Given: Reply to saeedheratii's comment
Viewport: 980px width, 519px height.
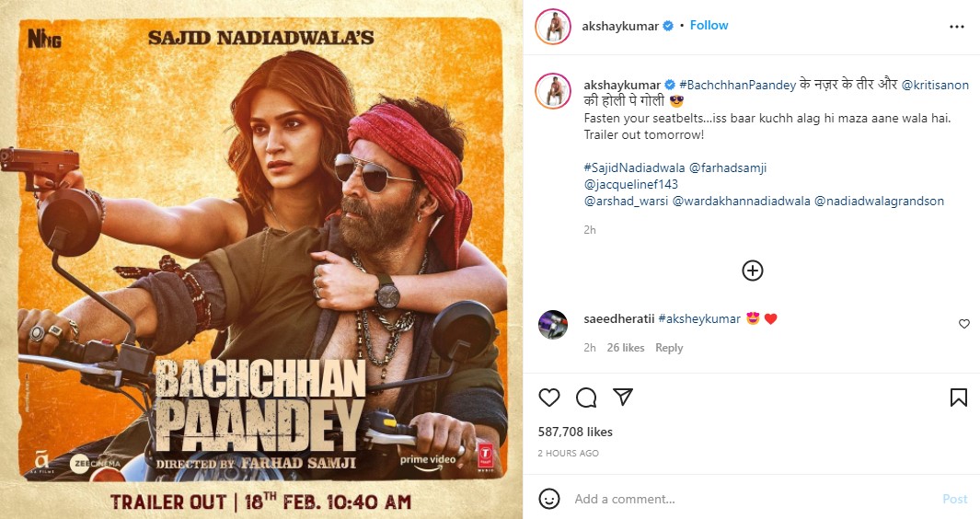Looking at the screenshot, I should 669,348.
